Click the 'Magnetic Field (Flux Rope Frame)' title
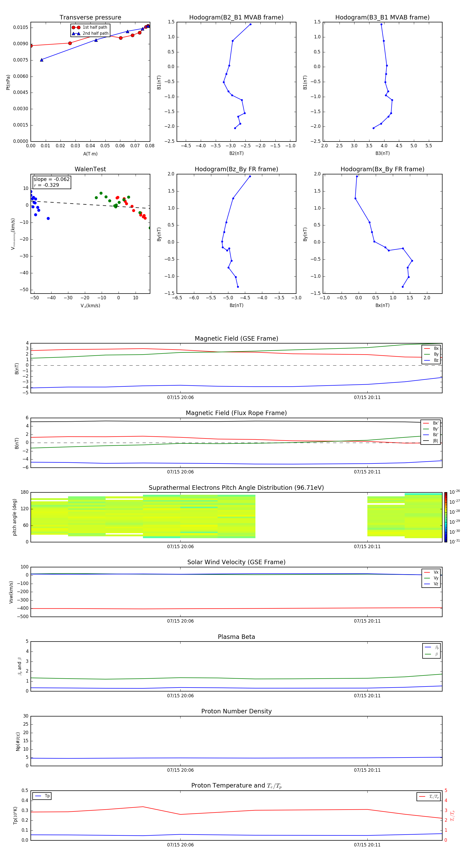This screenshot has width=473, height=868. [x=236, y=413]
